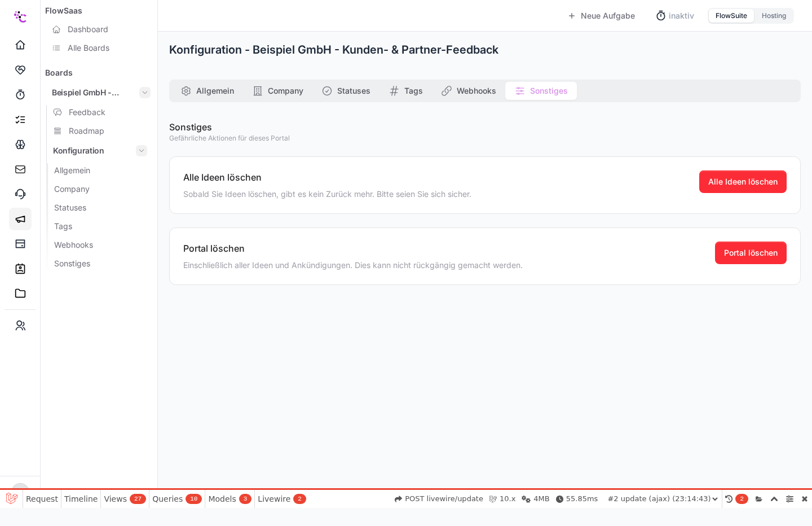
Task: Select the Sonstiges tab
Action: click(541, 91)
